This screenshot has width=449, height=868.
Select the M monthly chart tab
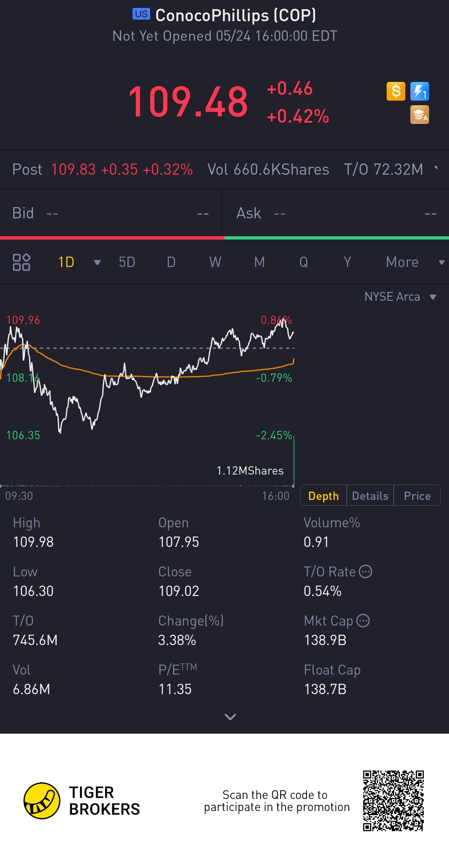click(x=259, y=262)
